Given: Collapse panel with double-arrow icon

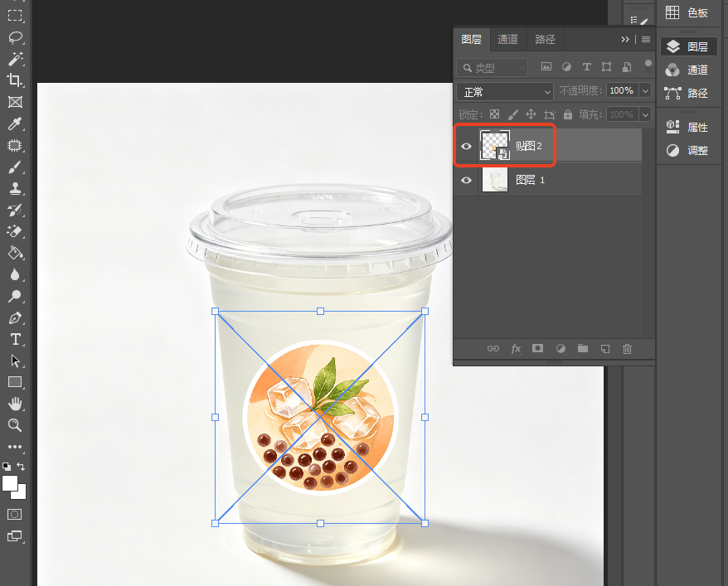Looking at the screenshot, I should pyautogui.click(x=625, y=40).
